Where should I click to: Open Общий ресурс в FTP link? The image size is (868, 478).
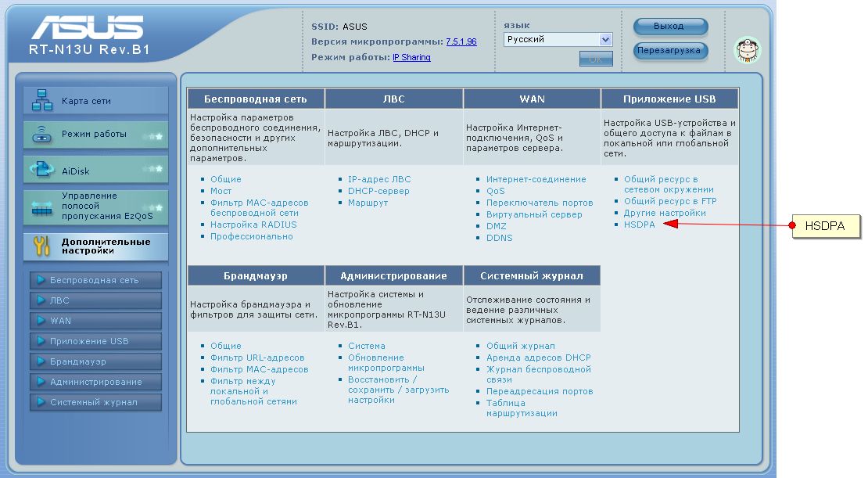670,202
